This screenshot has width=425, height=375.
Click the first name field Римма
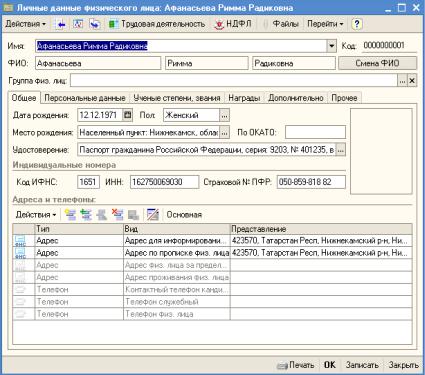point(207,63)
